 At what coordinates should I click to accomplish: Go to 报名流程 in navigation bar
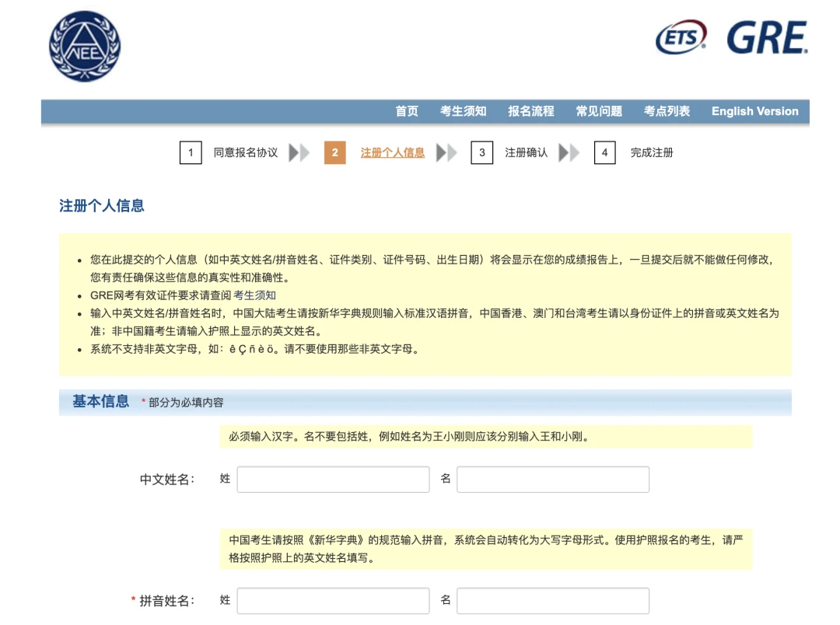531,111
